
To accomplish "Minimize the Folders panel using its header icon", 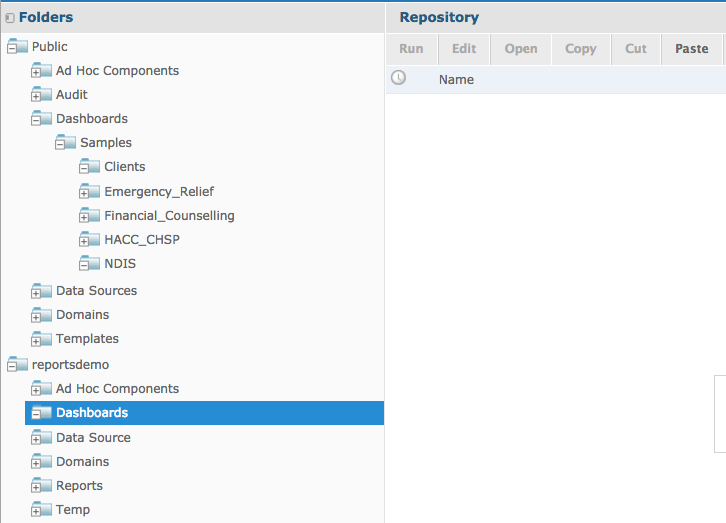I will (10, 18).
